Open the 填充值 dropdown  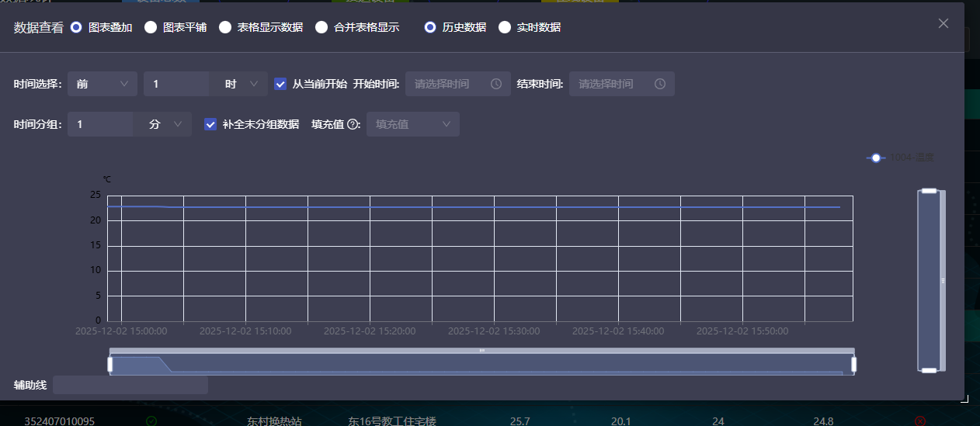click(412, 124)
